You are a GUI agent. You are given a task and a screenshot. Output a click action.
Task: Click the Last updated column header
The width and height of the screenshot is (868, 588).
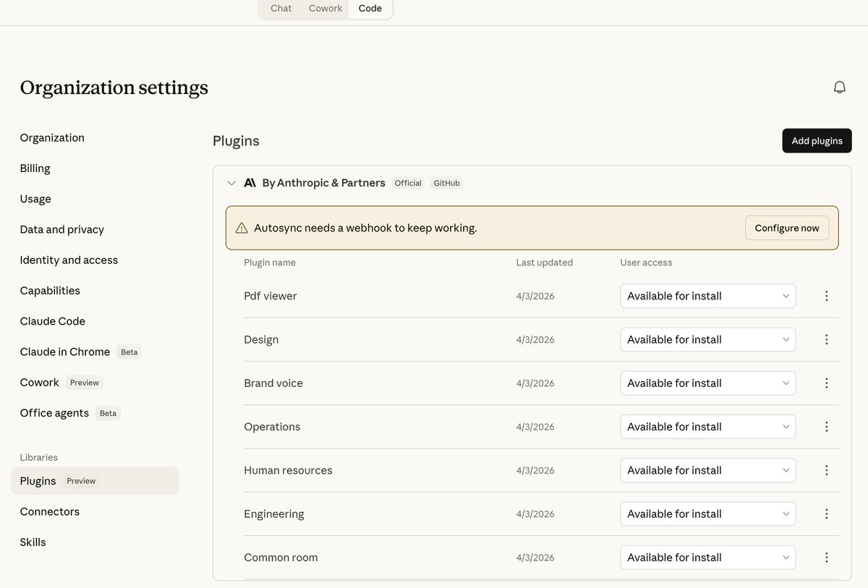click(544, 263)
